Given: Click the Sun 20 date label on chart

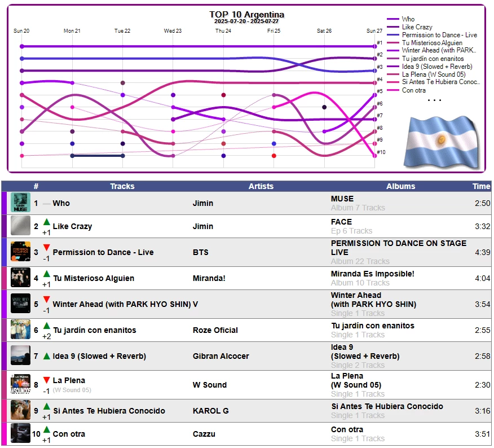Looking at the screenshot, I should pos(21,30).
